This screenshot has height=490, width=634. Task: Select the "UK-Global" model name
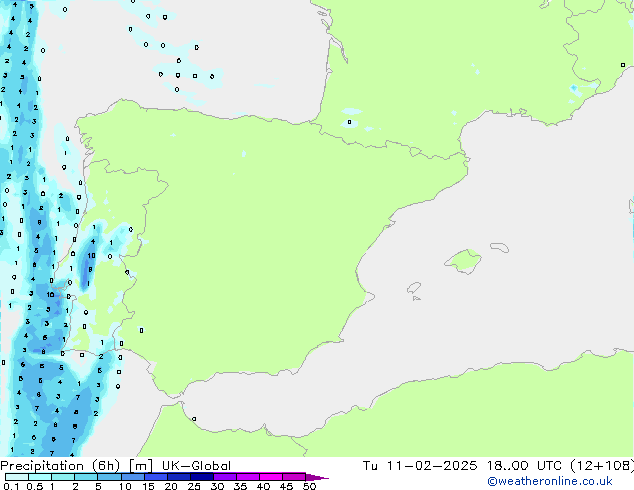(196, 466)
